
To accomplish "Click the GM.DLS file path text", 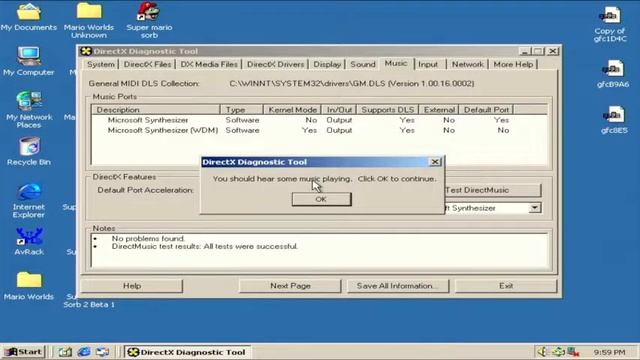I will click(351, 83).
